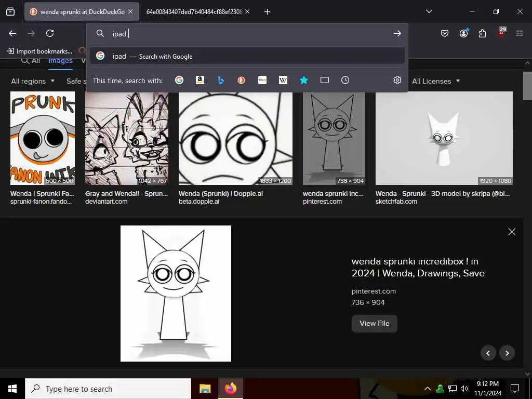532x399 pixels.
Task: Open the Wenda Dopple.ai image thumbnail
Action: point(235,138)
